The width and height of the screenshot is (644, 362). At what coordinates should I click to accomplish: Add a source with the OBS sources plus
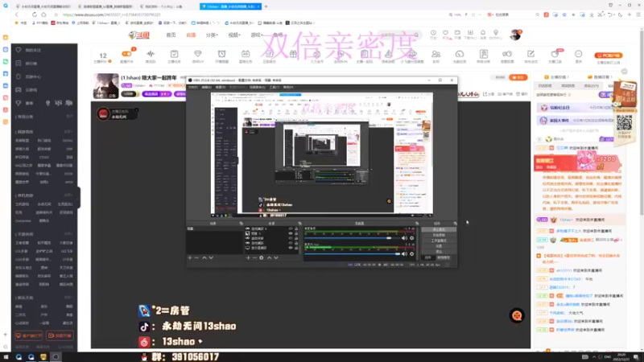pos(248,257)
